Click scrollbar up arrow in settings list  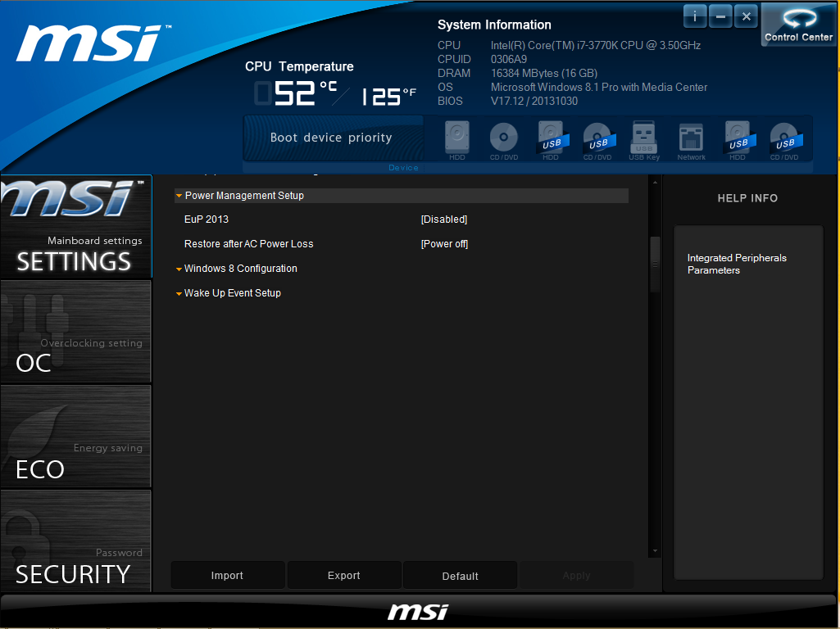[655, 183]
